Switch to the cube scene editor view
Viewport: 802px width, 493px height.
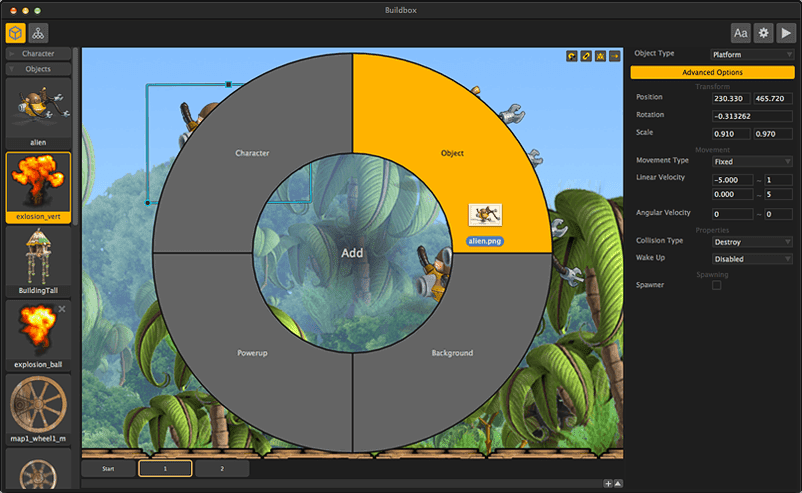tap(16, 33)
